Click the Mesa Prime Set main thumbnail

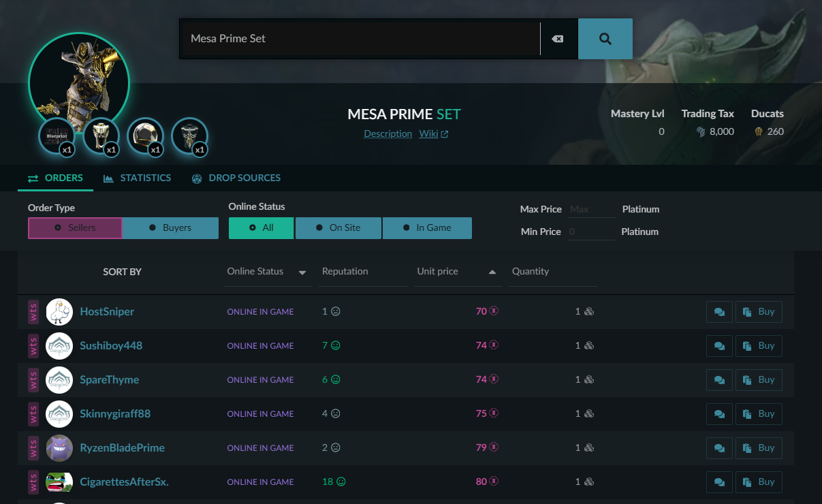[x=78, y=82]
